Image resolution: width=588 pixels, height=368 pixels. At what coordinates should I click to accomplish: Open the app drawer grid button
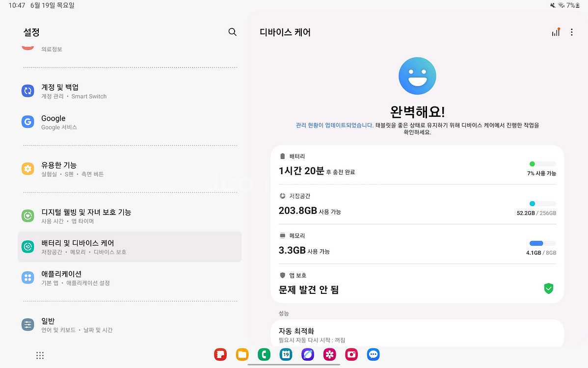point(40,355)
